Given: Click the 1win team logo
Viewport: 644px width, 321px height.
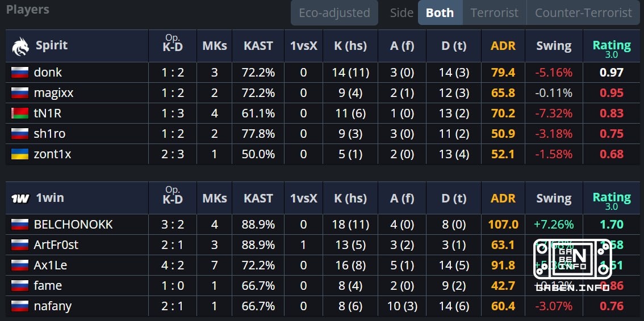Looking at the screenshot, I should coord(20,199).
